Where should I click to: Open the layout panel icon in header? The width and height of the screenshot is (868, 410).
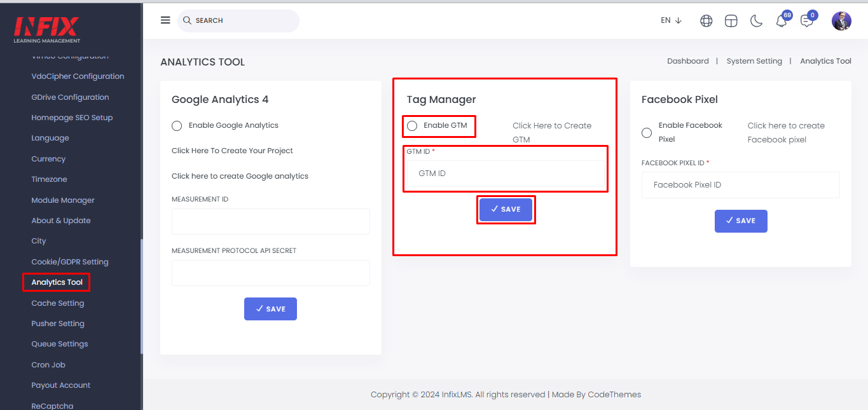[x=731, y=21]
